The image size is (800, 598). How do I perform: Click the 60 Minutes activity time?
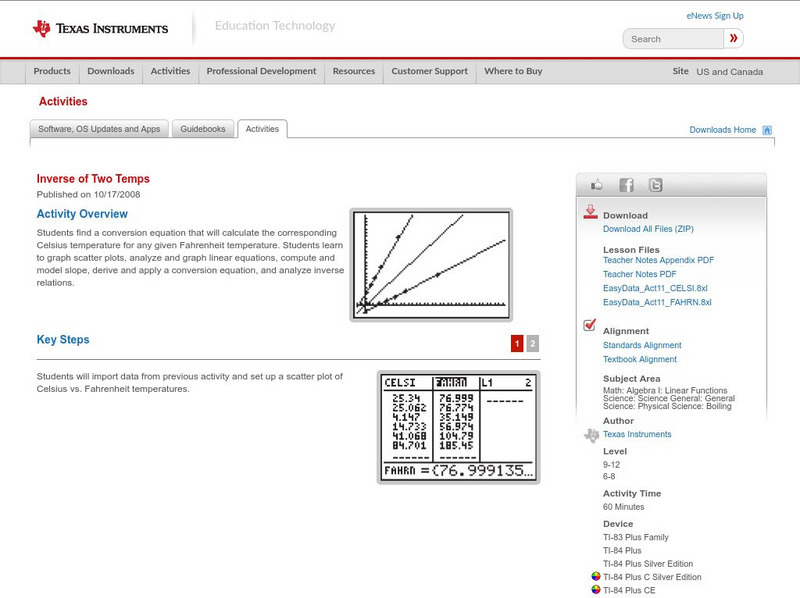[x=623, y=507]
